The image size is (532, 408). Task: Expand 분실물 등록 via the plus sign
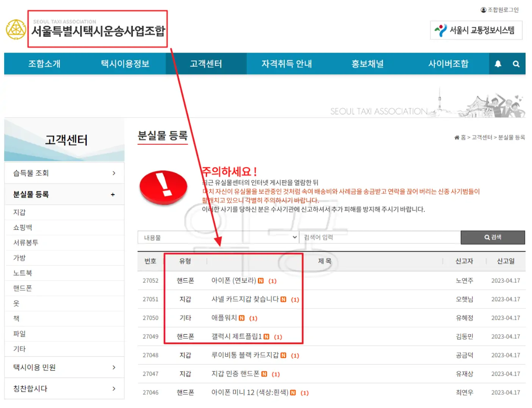tap(113, 194)
